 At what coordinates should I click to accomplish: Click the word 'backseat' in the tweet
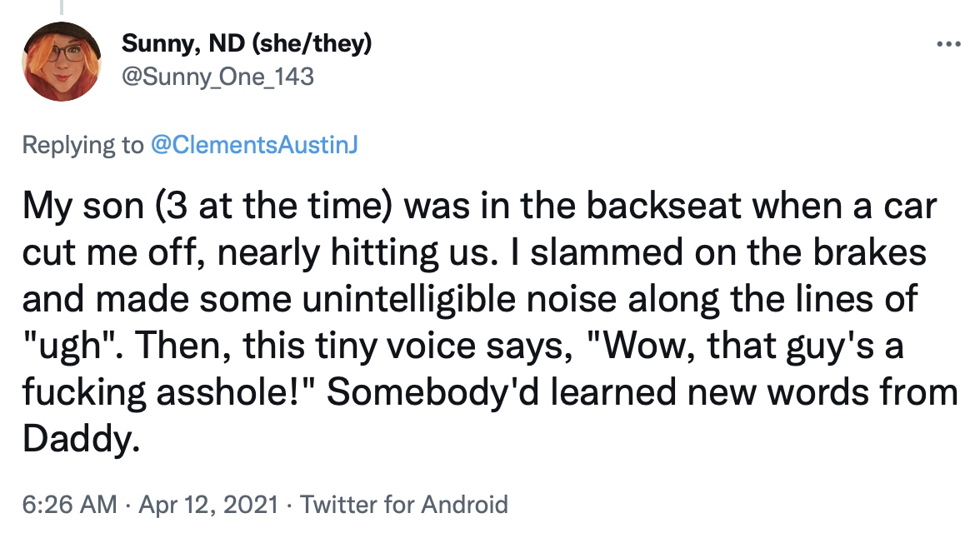[663, 207]
